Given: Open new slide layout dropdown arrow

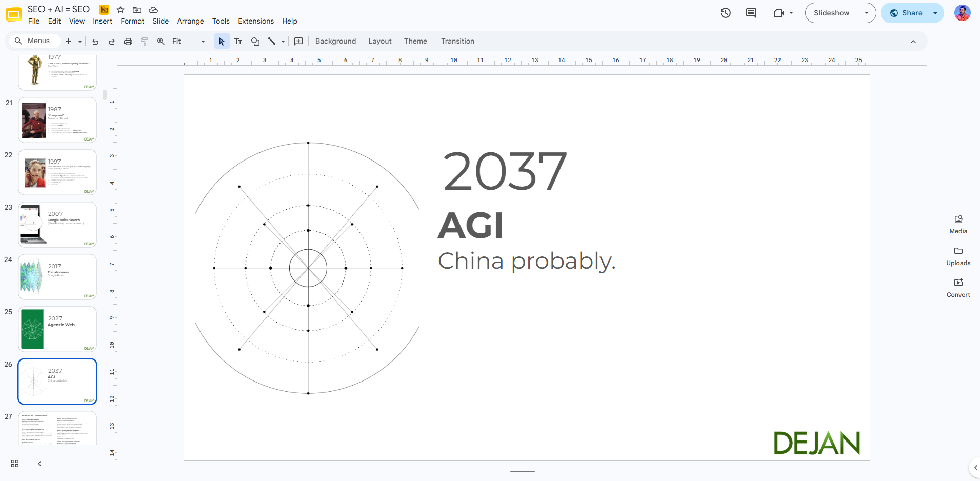Looking at the screenshot, I should (x=80, y=41).
